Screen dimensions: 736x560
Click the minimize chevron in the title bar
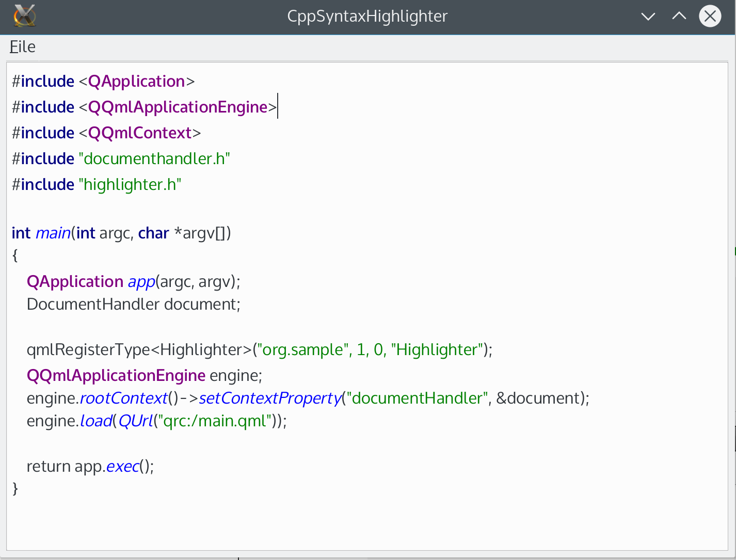[648, 16]
